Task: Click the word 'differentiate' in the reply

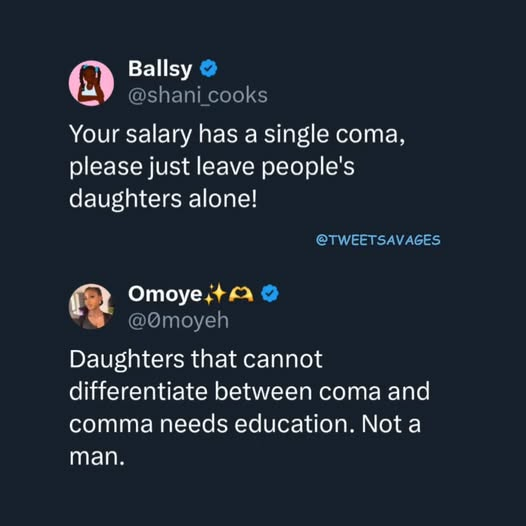Action: (x=138, y=391)
